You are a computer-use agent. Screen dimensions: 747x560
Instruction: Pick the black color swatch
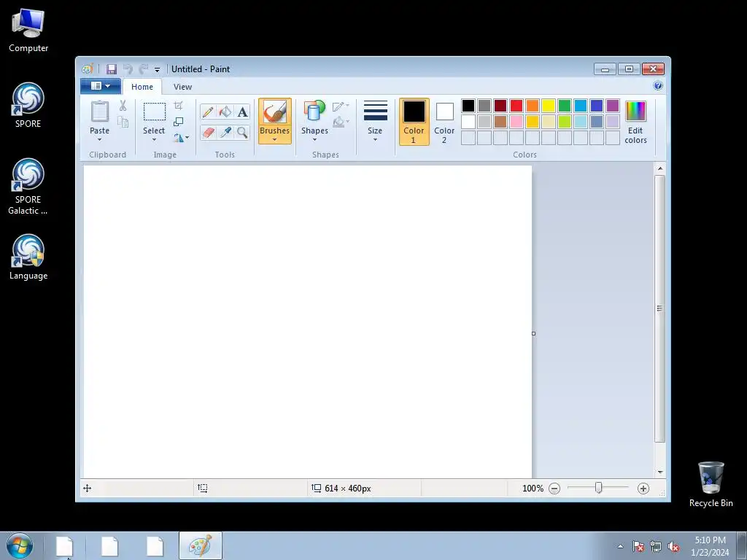click(x=468, y=106)
